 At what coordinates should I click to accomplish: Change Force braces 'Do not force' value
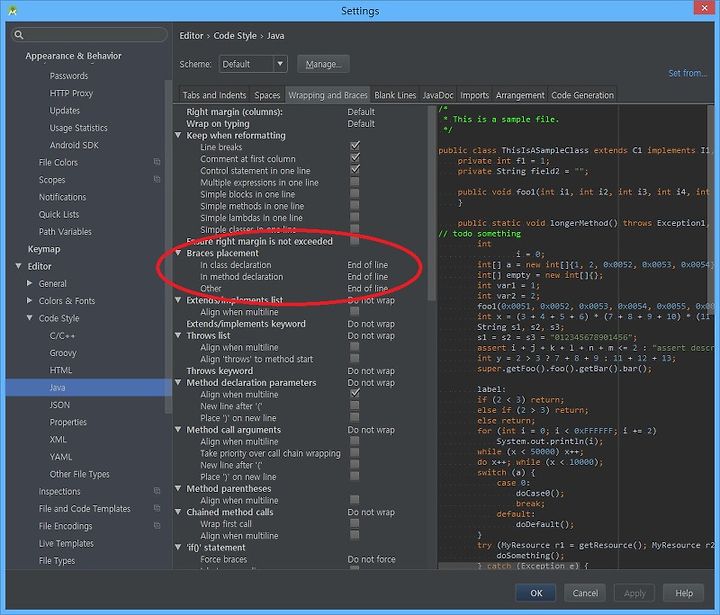click(x=371, y=559)
